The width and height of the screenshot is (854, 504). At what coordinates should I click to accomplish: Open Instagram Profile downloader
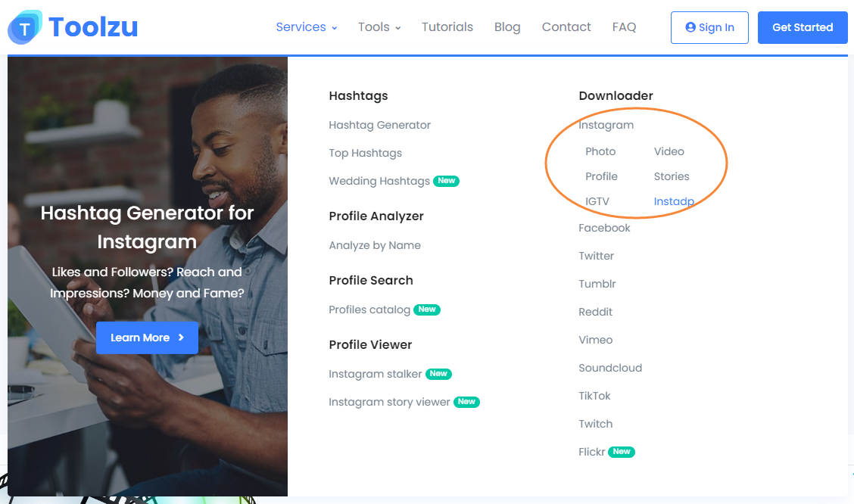(601, 176)
